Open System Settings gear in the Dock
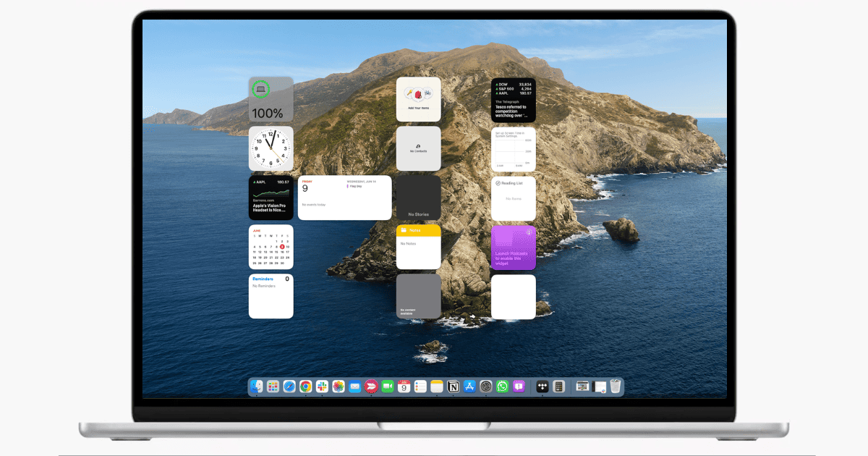This screenshot has width=868, height=456. (x=486, y=387)
